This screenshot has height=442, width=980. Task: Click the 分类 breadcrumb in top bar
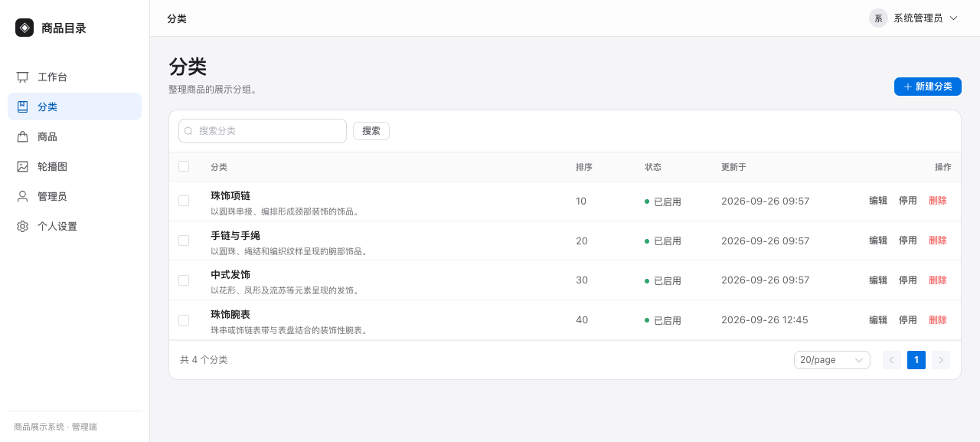pos(177,18)
